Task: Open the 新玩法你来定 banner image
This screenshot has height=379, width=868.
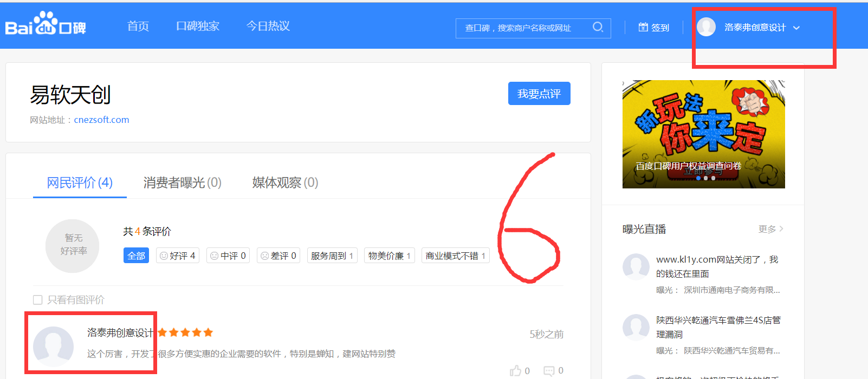Action: point(704,134)
